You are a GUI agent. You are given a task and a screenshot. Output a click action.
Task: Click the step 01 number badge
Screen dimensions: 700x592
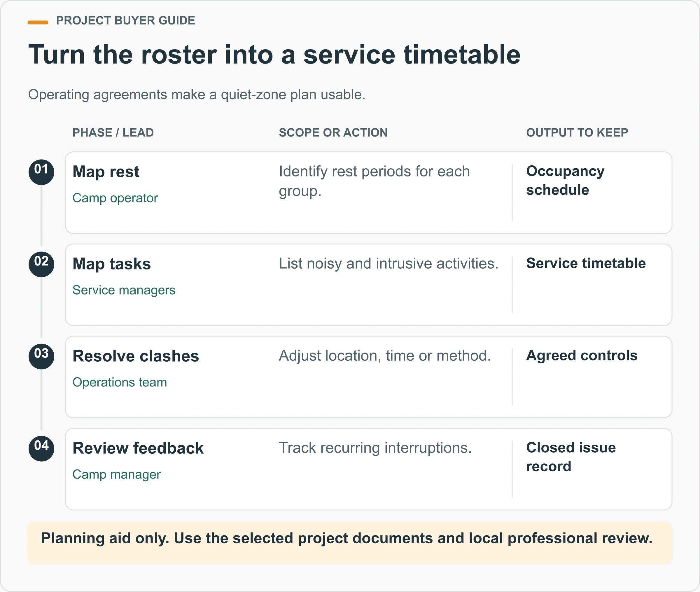pyautogui.click(x=41, y=172)
